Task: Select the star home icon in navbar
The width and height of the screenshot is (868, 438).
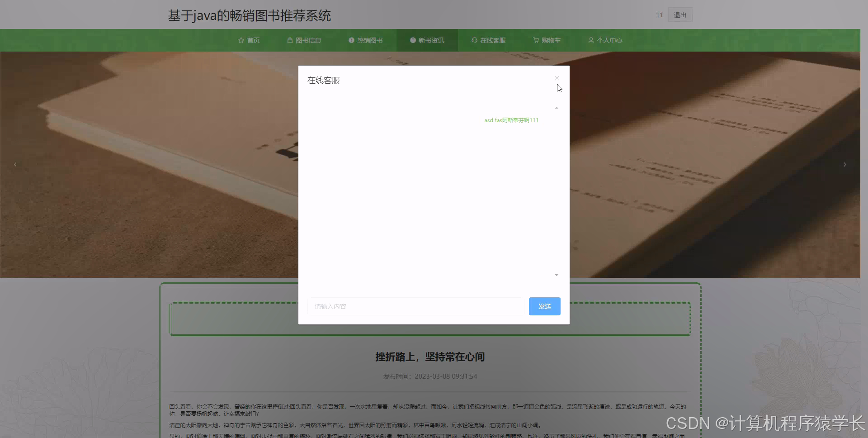Action: point(241,40)
